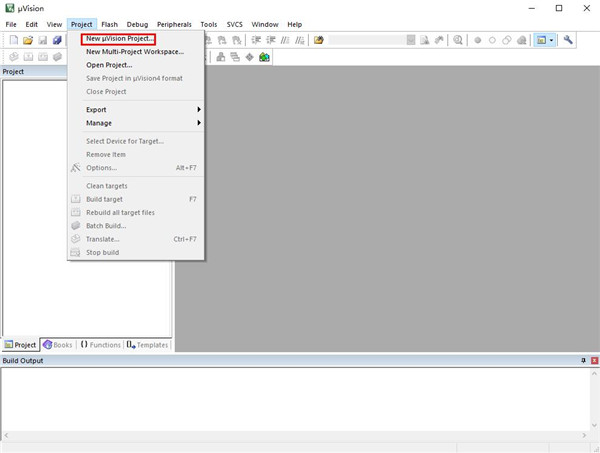The height and width of the screenshot is (453, 600).
Task: Switch to the Books tab
Action: pos(57,345)
